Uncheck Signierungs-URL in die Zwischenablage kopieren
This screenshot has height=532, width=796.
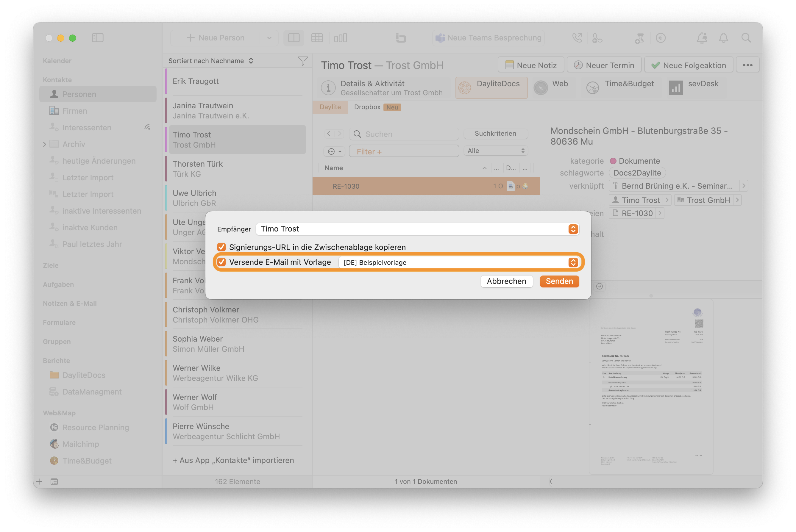click(x=221, y=247)
